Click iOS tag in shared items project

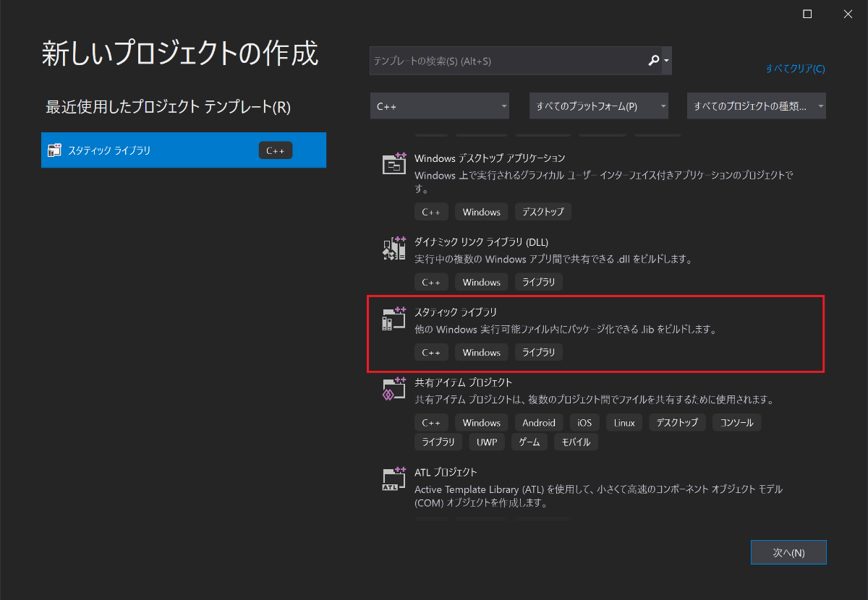coord(585,422)
